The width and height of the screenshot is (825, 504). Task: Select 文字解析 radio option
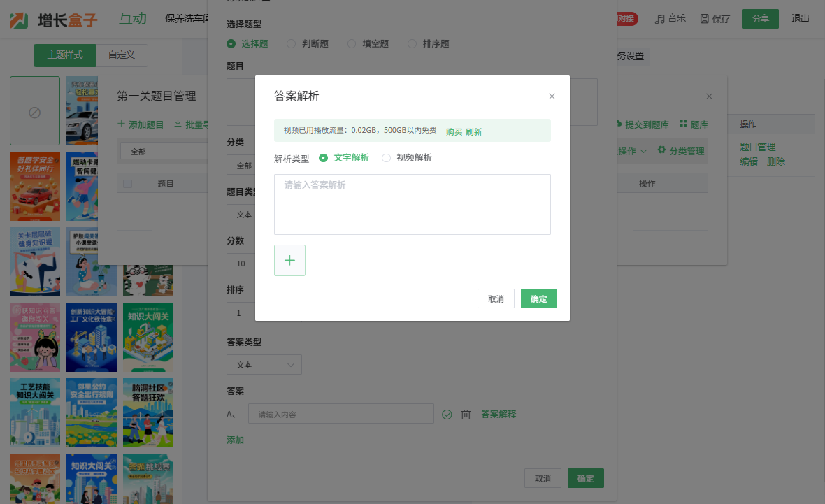pos(324,158)
